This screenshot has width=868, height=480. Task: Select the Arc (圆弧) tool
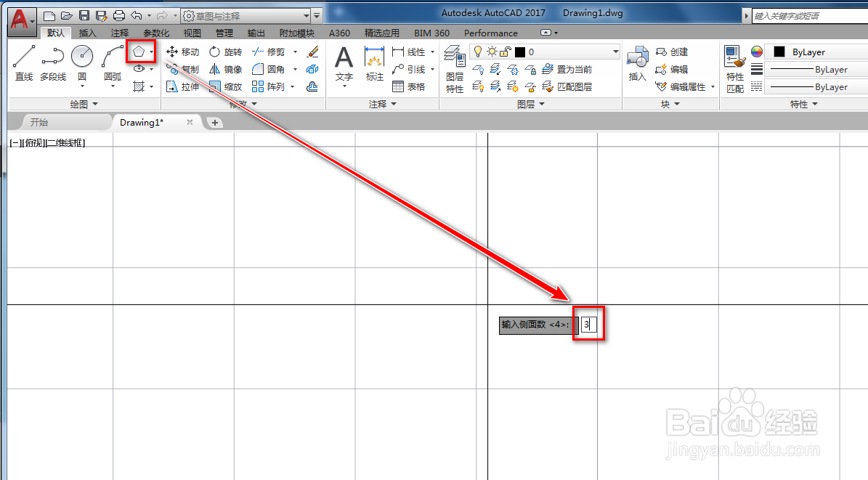pyautogui.click(x=113, y=62)
